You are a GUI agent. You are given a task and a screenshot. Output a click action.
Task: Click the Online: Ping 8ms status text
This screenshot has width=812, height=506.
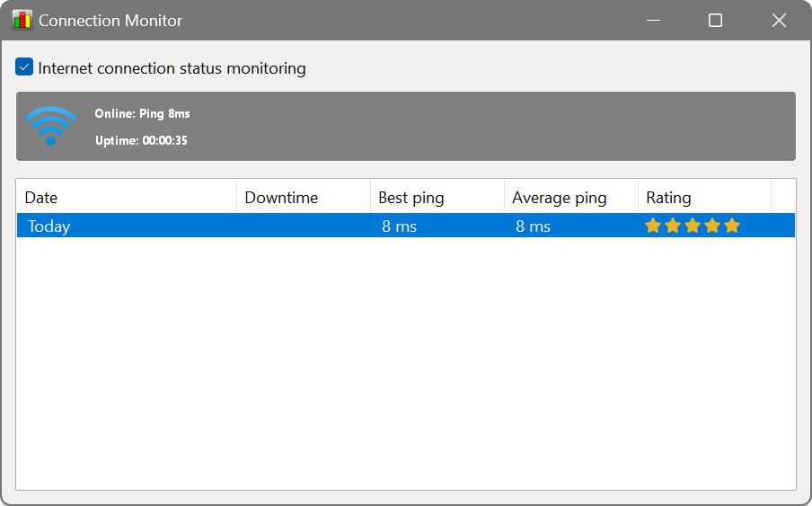point(143,113)
